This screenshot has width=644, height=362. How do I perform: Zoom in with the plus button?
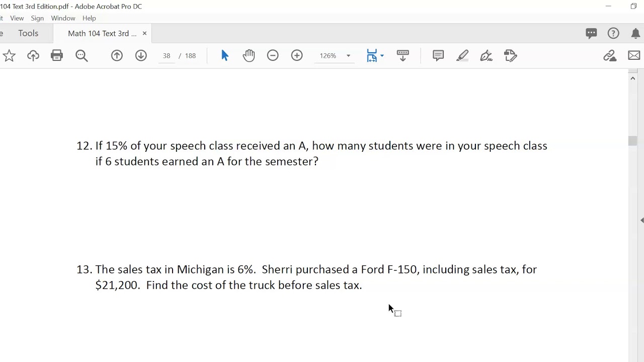pyautogui.click(x=297, y=56)
